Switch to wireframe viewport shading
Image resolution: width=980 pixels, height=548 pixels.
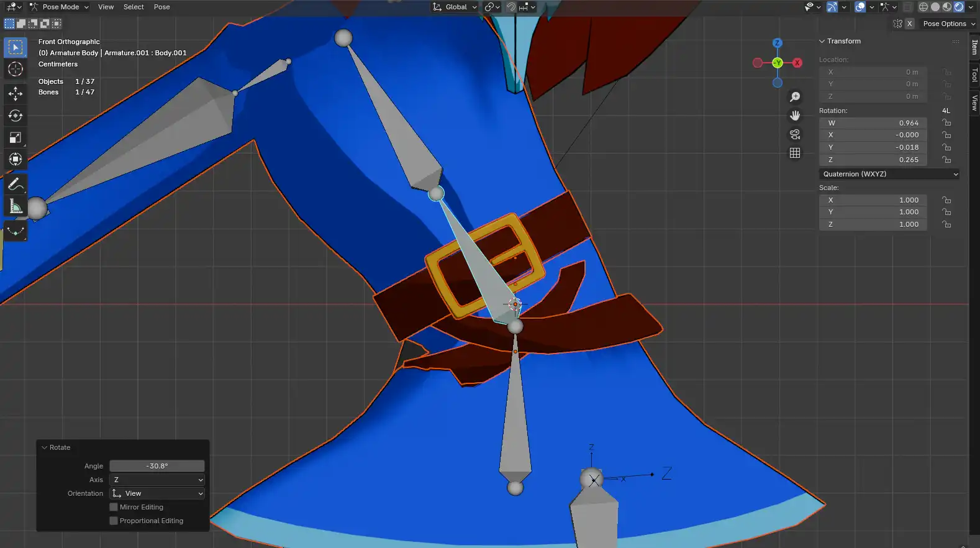[923, 7]
